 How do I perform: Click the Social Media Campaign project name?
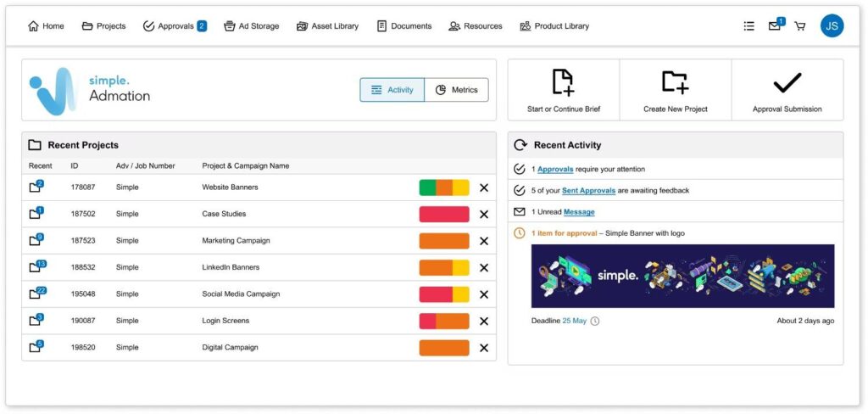click(241, 294)
